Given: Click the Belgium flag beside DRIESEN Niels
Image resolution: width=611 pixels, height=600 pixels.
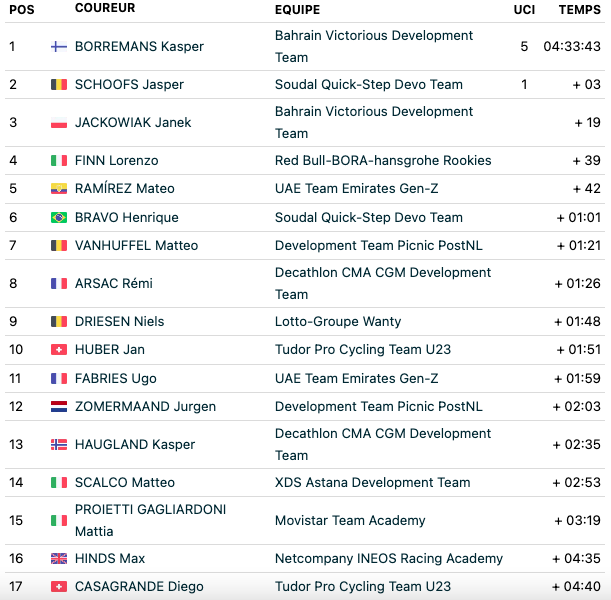Looking at the screenshot, I should pos(59,321).
